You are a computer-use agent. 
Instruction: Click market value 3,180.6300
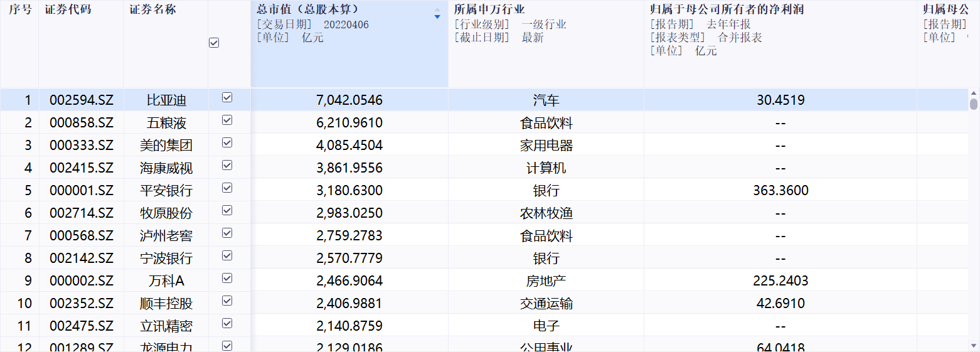coord(349,191)
